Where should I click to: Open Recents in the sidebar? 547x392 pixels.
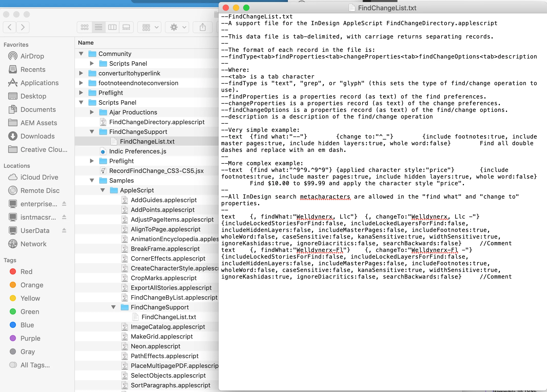(27, 70)
